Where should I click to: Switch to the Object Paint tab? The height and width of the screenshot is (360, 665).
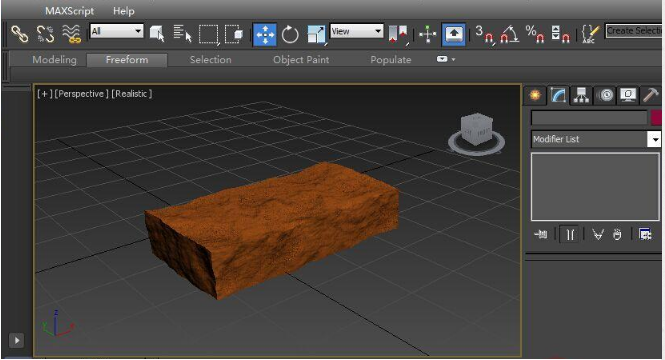pos(301,60)
